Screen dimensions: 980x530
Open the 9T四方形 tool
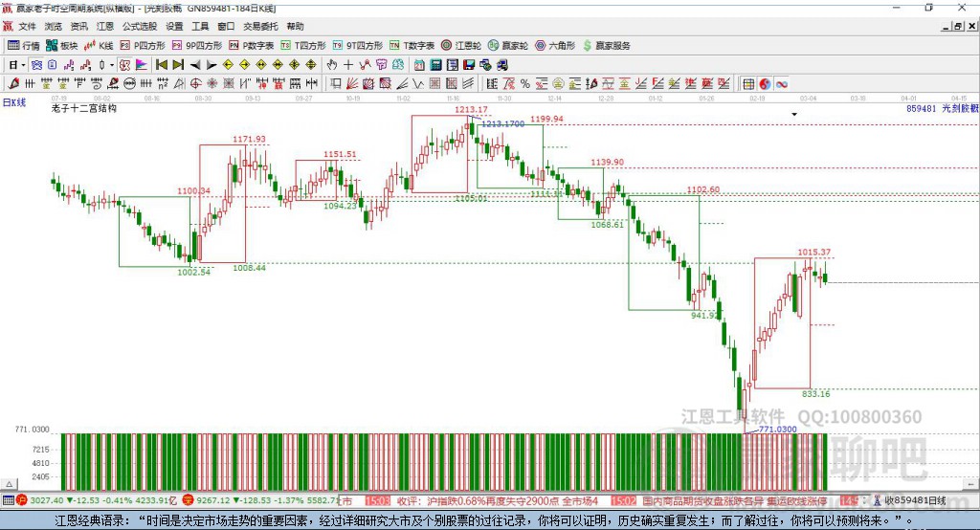coord(358,46)
